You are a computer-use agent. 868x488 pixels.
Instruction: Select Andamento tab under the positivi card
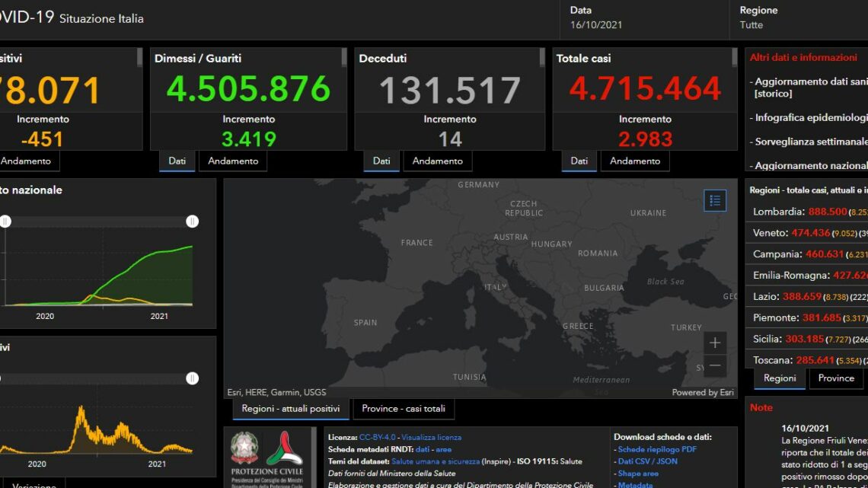point(27,161)
